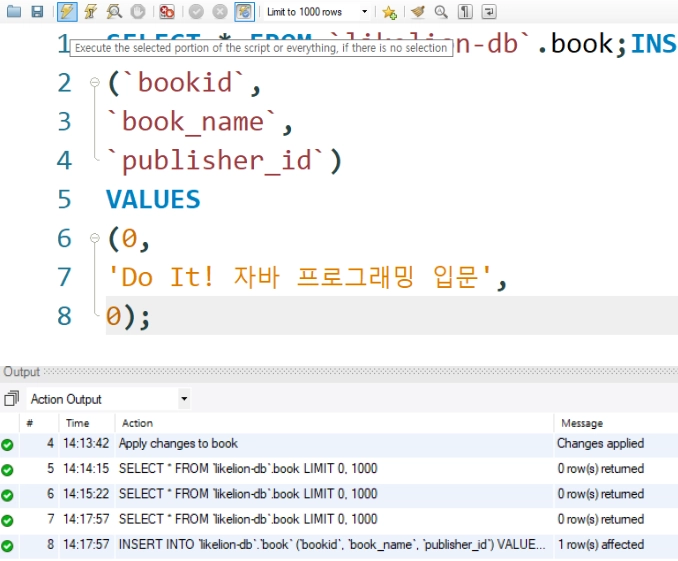Toggle the autocommit mode button

pyautogui.click(x=244, y=12)
